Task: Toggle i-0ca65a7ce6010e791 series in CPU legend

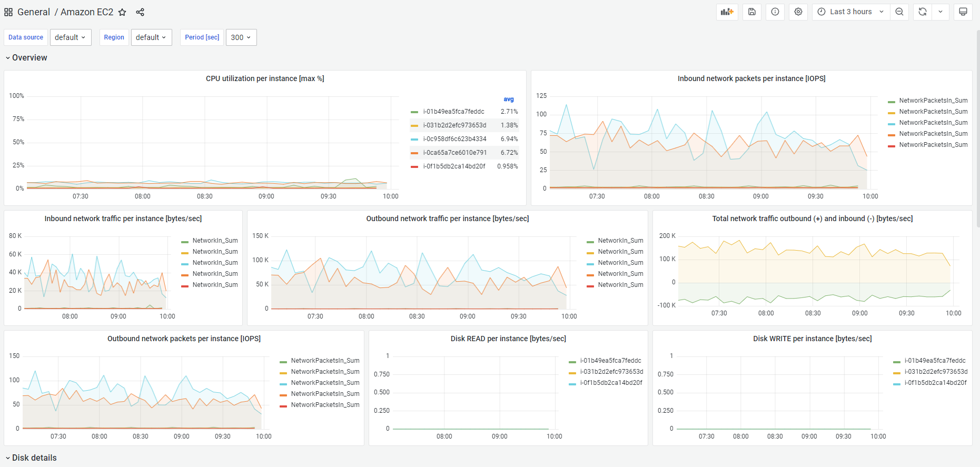Action: tap(455, 153)
